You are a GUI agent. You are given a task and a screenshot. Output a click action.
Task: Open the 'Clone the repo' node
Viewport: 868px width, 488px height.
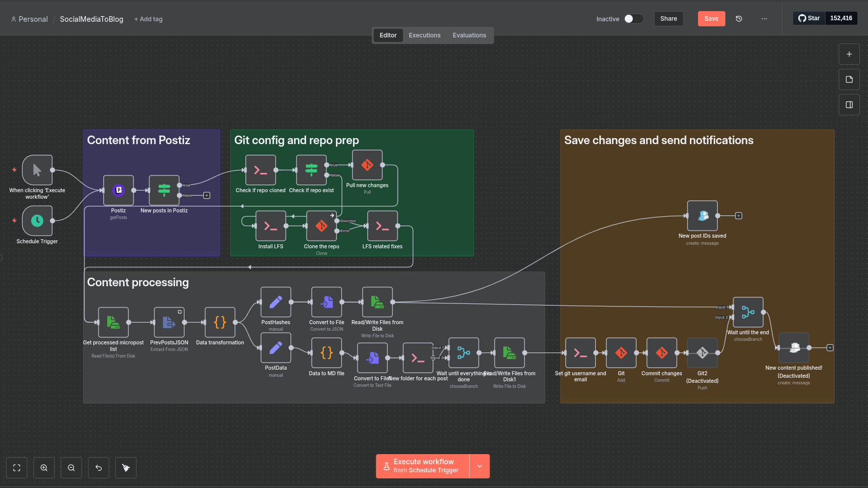pyautogui.click(x=321, y=226)
